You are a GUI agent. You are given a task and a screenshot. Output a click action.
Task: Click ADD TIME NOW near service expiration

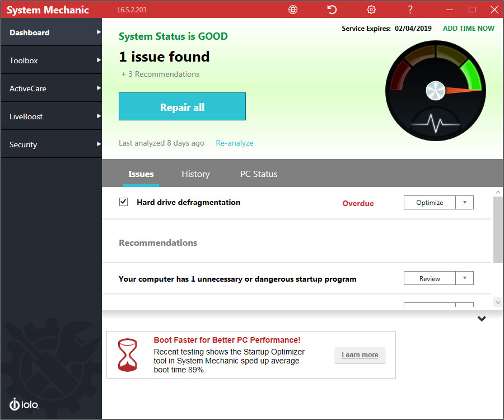(468, 28)
